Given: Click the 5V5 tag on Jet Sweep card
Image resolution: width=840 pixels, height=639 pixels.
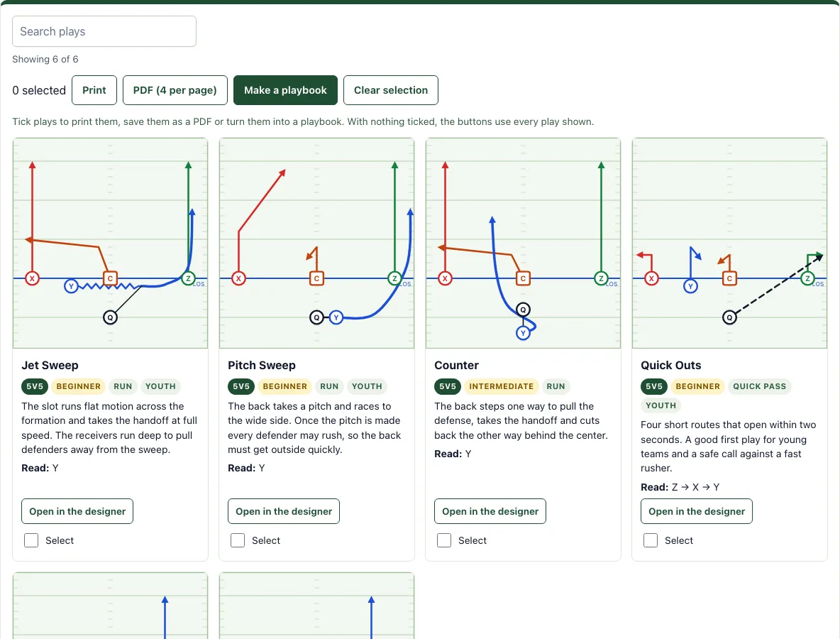Looking at the screenshot, I should [35, 386].
